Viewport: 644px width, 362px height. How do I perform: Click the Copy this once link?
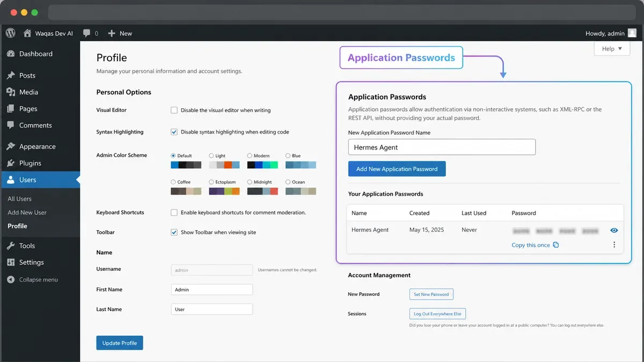[531, 245]
